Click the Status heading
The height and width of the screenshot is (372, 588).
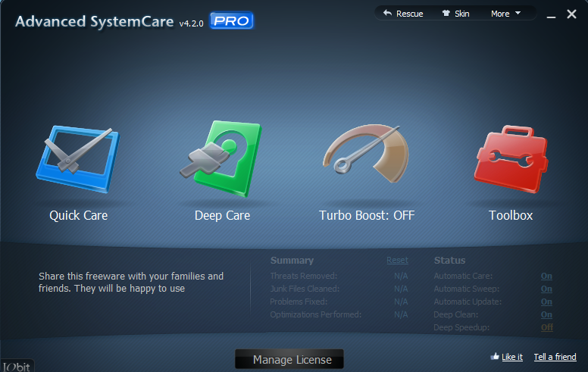(x=449, y=261)
